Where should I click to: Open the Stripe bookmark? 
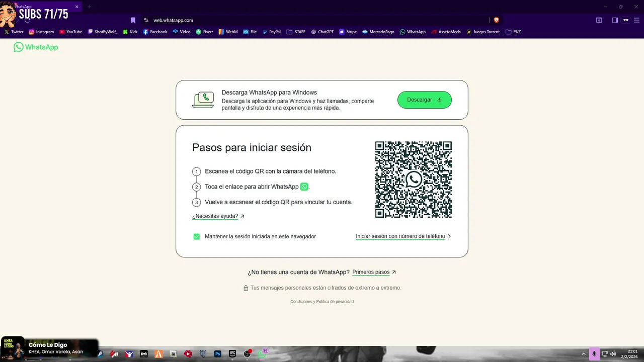pos(348,32)
